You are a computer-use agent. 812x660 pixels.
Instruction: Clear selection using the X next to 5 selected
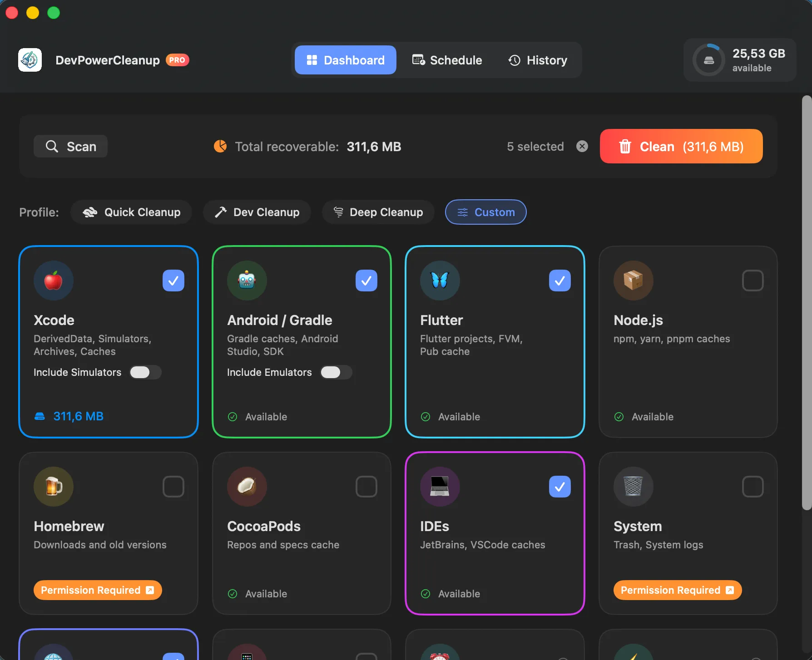coord(582,146)
